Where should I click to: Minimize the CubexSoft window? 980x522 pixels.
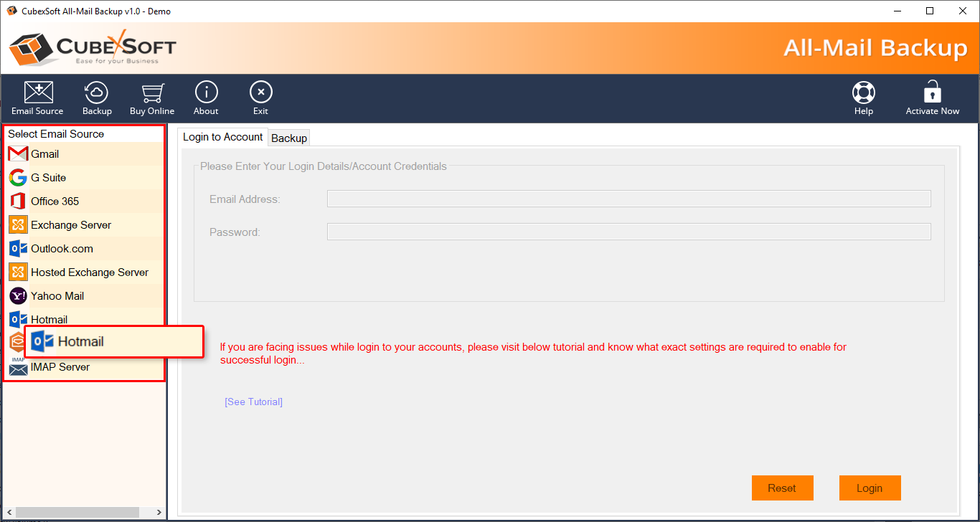tap(897, 11)
